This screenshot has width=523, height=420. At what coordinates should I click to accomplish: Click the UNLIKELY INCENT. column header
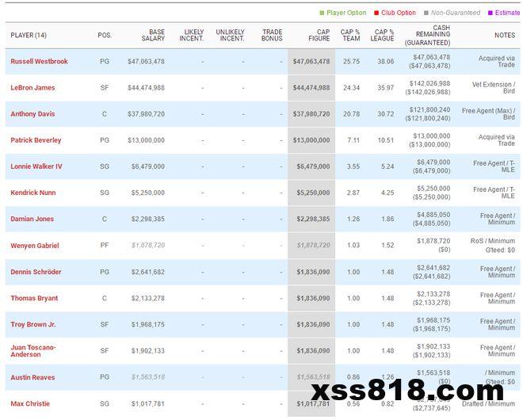pos(230,36)
